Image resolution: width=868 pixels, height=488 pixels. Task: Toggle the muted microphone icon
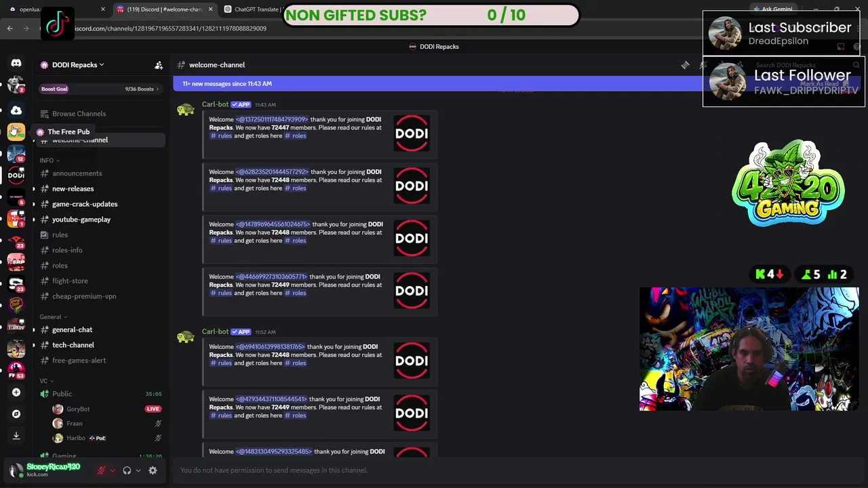101,470
